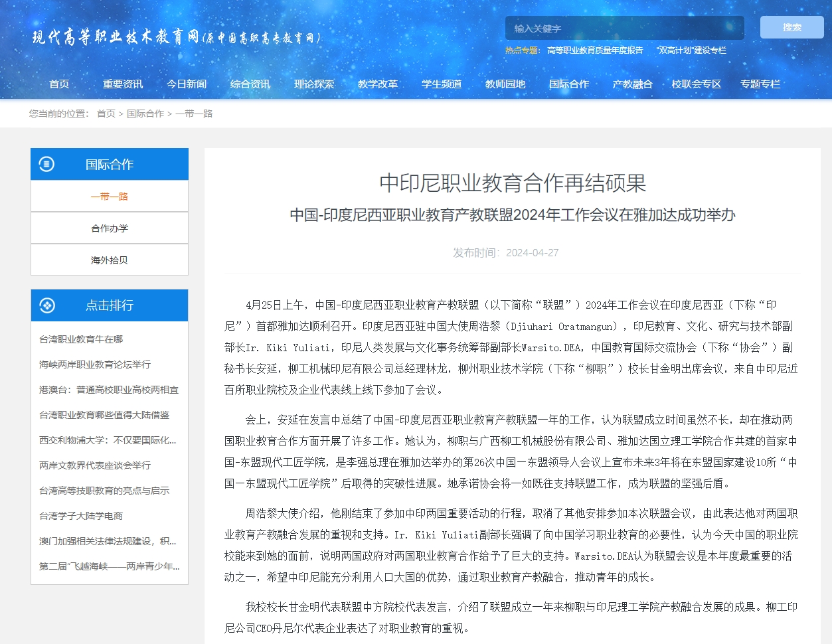The height and width of the screenshot is (644, 832).
Task: Open the 专题专栏 navigation item
Action: [760, 84]
